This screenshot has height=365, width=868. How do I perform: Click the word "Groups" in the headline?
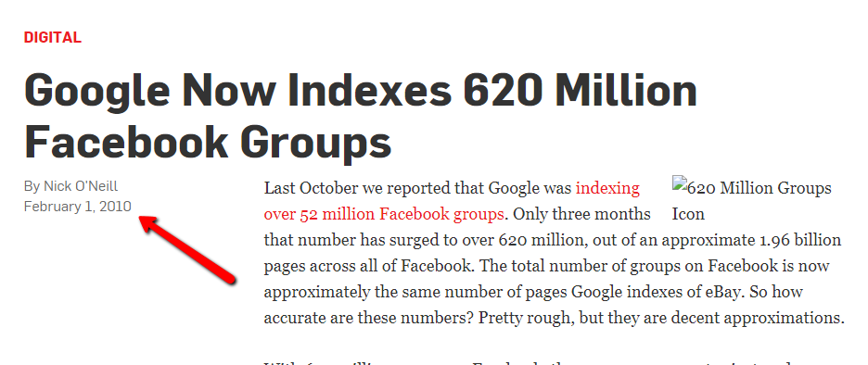click(316, 144)
